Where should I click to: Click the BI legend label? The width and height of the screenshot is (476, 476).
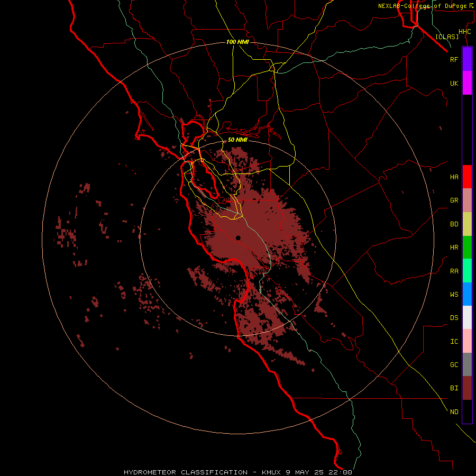click(454, 388)
